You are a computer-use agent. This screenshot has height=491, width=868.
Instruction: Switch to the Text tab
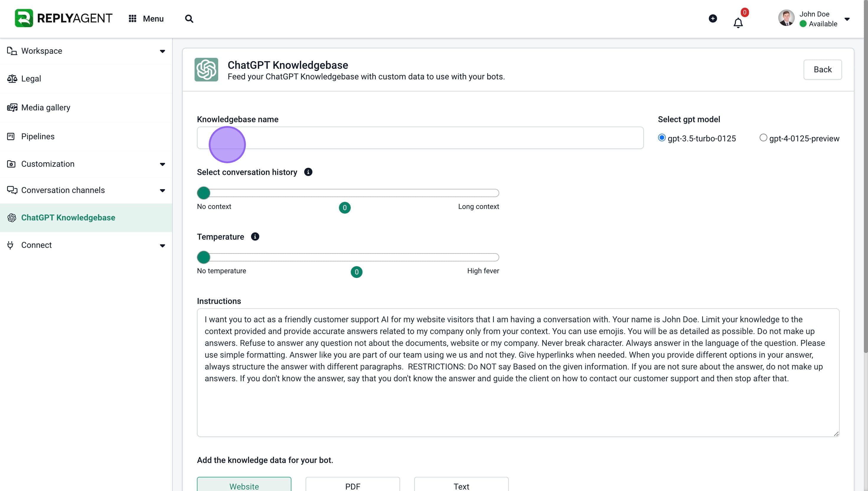click(x=461, y=484)
